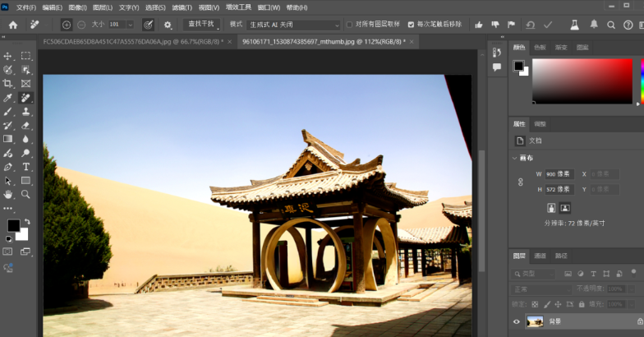Open the brush size dropdown arrow

click(130, 25)
